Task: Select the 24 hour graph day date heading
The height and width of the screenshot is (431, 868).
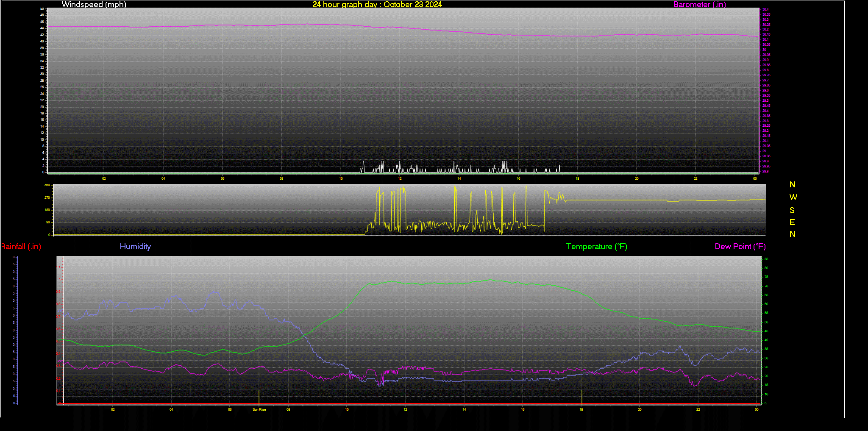Action: point(377,4)
